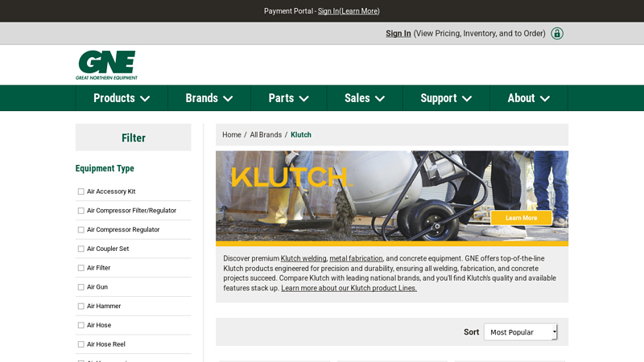
Task: Go to All Brands breadcrumb
Action: 266,134
